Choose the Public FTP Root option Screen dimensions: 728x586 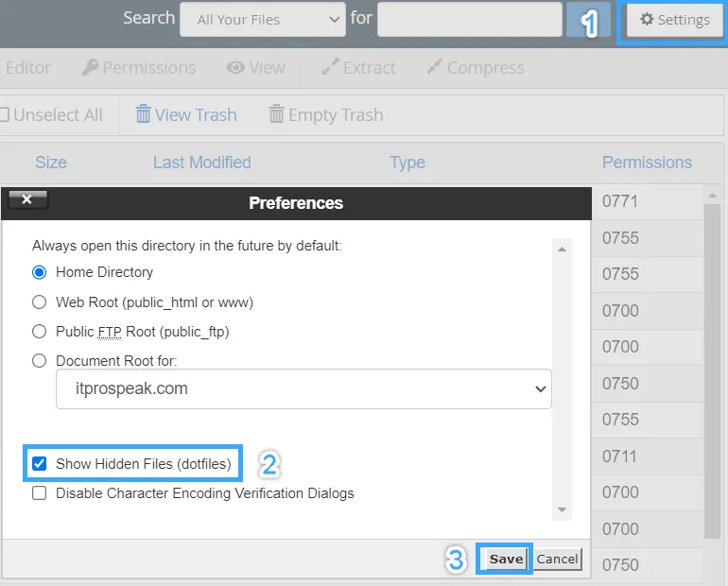(x=40, y=332)
